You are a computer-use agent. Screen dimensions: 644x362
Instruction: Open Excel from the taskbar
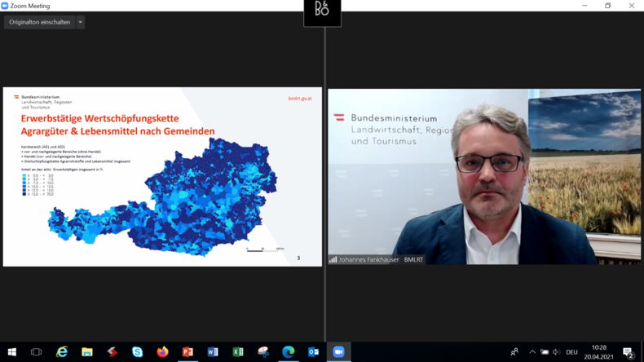pyautogui.click(x=238, y=351)
